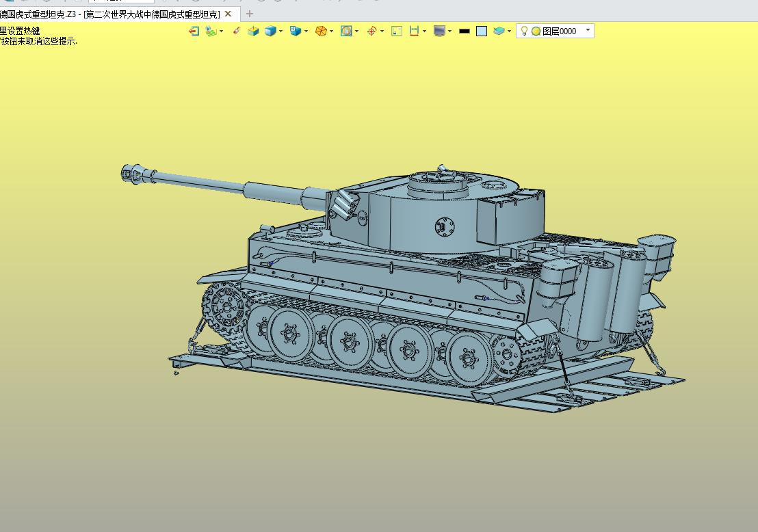Image resolution: width=758 pixels, height=532 pixels.
Task: Click the black line color swatch
Action: click(465, 31)
